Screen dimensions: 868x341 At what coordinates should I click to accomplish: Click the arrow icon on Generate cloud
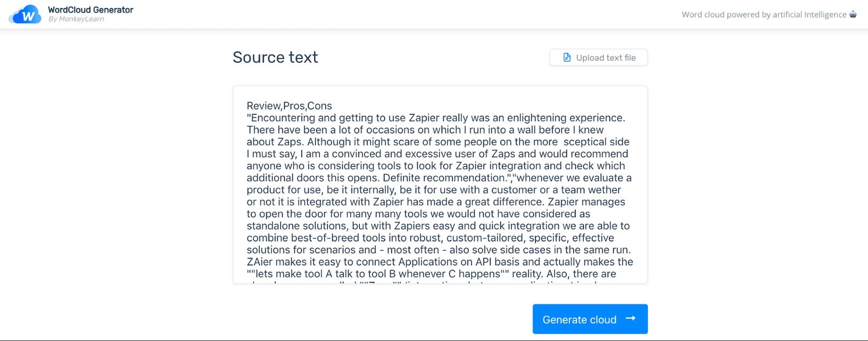pos(630,318)
